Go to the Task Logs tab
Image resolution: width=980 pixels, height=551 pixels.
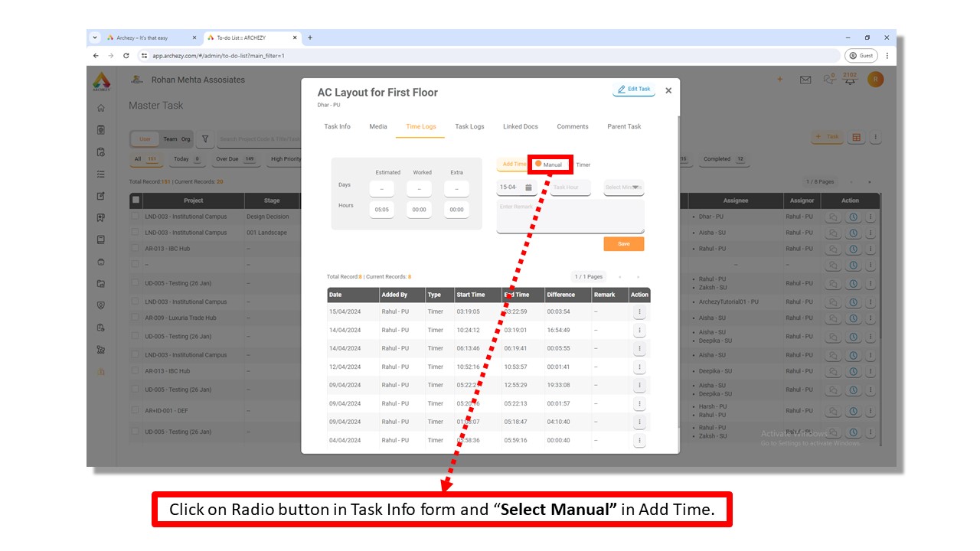tap(469, 127)
